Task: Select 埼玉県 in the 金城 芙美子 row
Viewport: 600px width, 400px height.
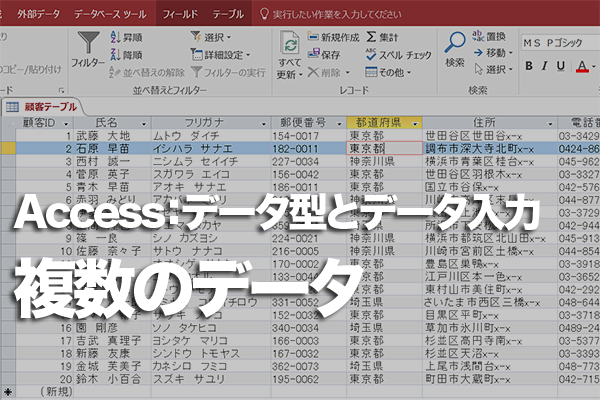Action: (384, 366)
